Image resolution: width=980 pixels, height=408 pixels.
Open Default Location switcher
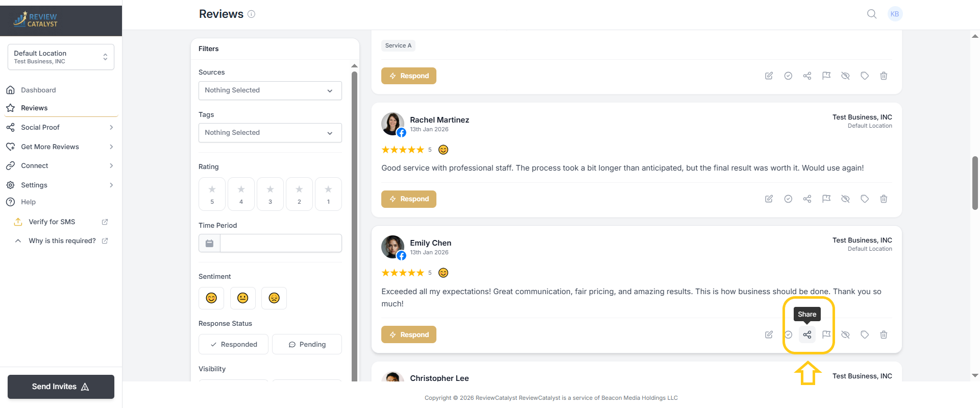(x=61, y=57)
